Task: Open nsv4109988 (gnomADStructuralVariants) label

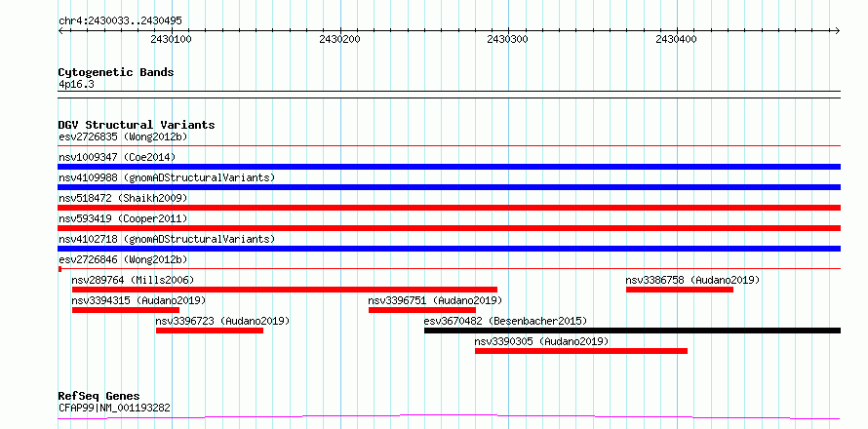Action: [167, 177]
